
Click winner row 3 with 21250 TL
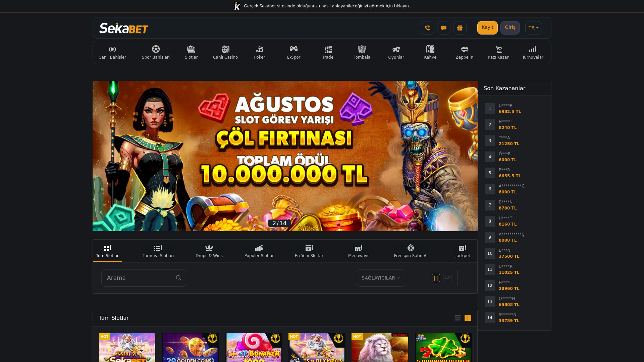(515, 141)
